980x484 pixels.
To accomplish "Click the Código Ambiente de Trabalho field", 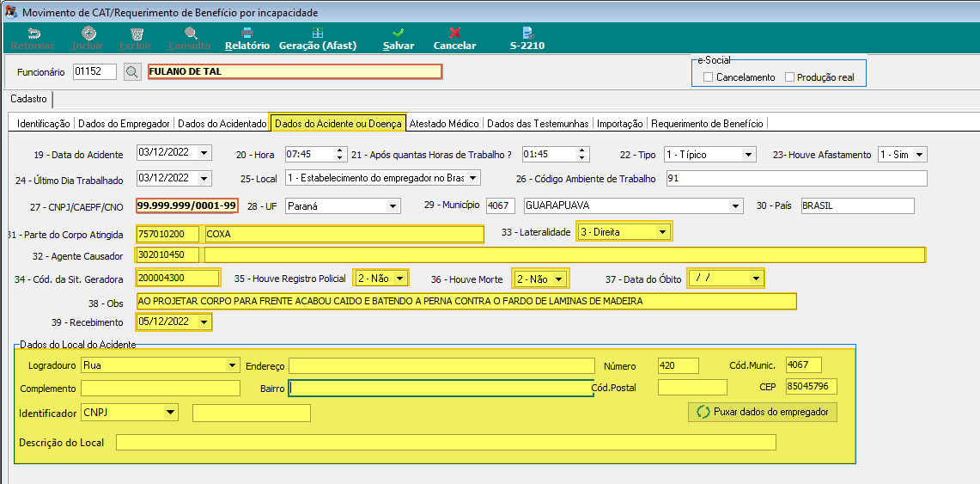I will (796, 179).
